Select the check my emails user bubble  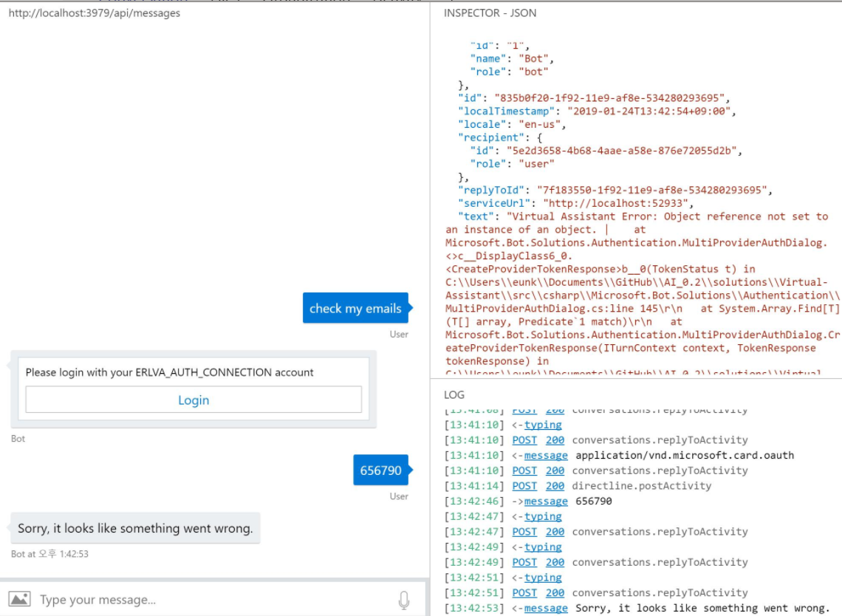click(356, 308)
